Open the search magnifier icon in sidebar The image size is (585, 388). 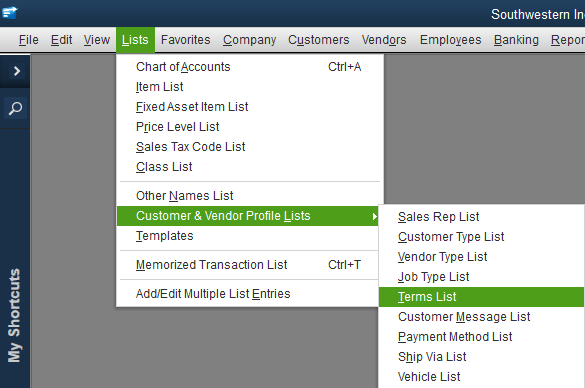[x=15, y=108]
